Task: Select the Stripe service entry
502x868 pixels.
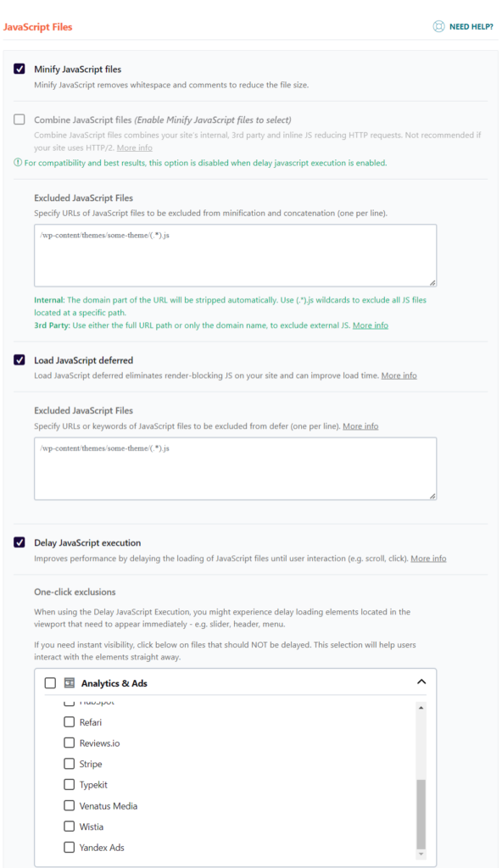Action: [x=69, y=763]
